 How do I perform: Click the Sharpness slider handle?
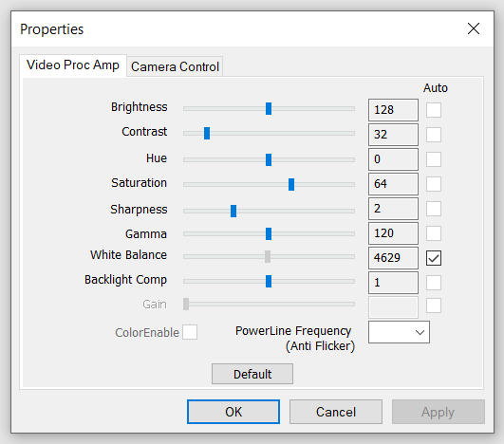233,211
